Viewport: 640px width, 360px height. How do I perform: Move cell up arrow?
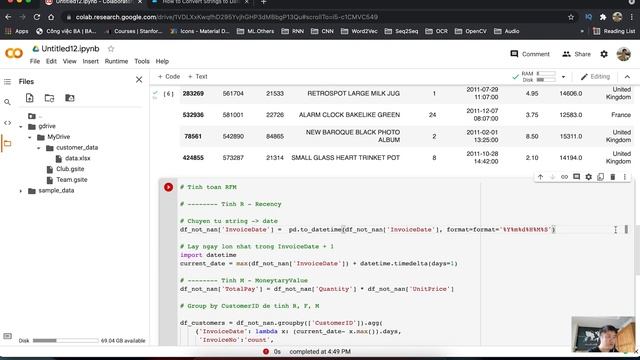coord(540,177)
